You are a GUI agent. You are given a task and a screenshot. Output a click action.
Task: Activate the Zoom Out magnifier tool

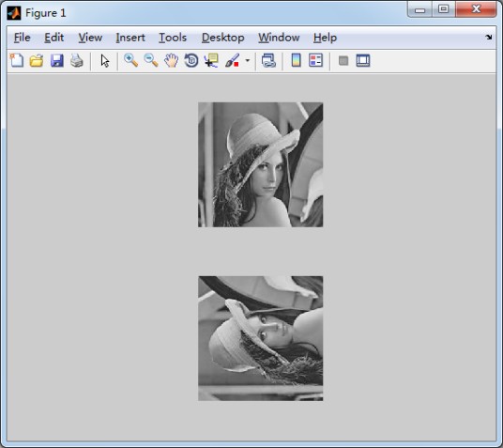point(151,60)
